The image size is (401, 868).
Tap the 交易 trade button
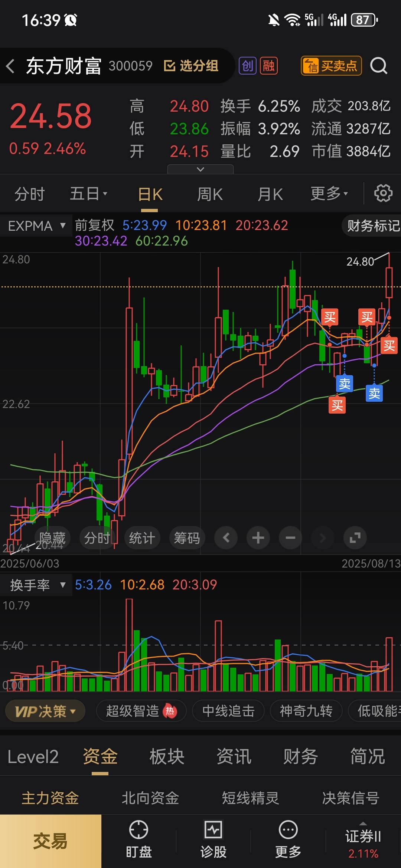50,841
